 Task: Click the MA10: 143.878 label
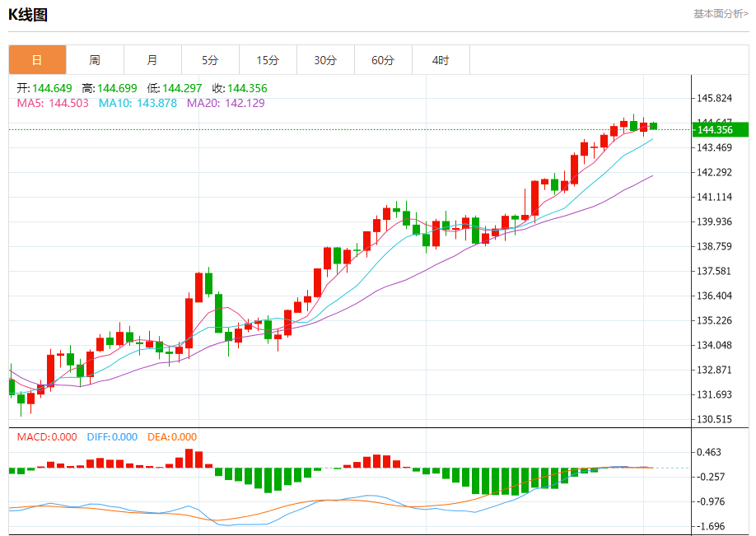point(138,103)
